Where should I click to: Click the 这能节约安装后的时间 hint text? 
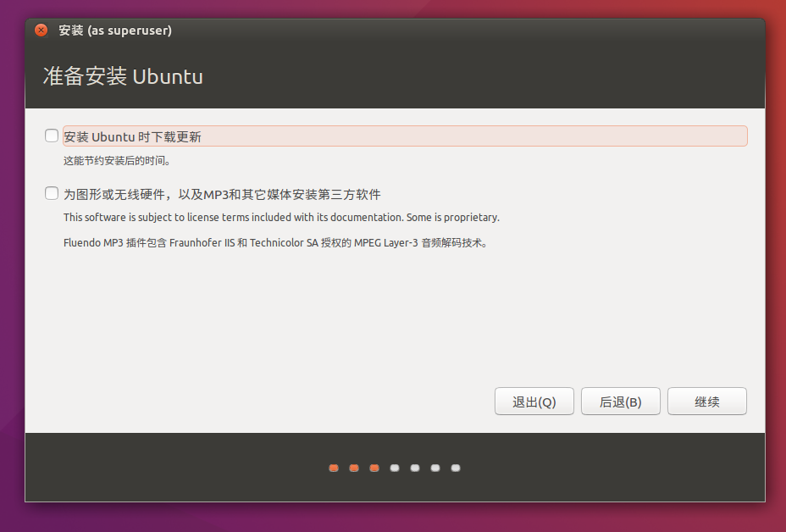tap(115, 160)
